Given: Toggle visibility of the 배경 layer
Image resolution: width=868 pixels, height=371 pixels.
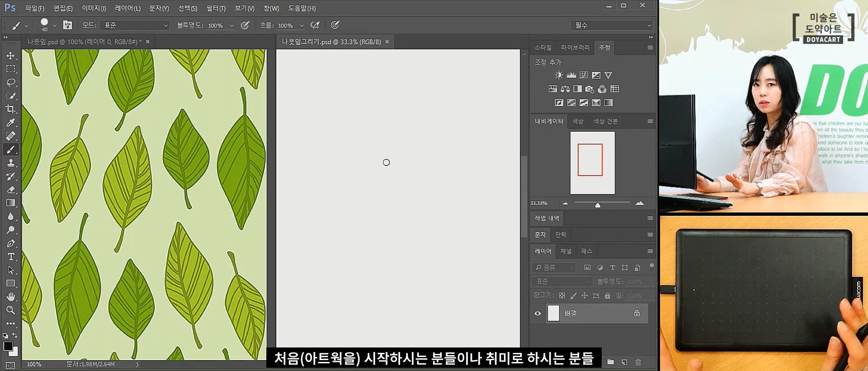Looking at the screenshot, I should 538,314.
